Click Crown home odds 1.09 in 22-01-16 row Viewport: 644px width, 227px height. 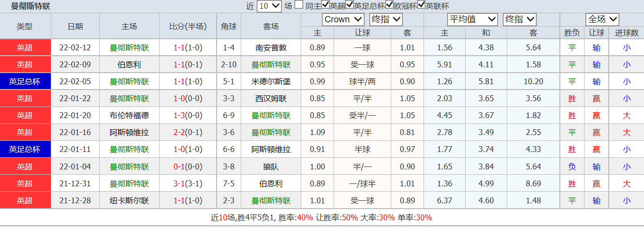[x=317, y=132]
